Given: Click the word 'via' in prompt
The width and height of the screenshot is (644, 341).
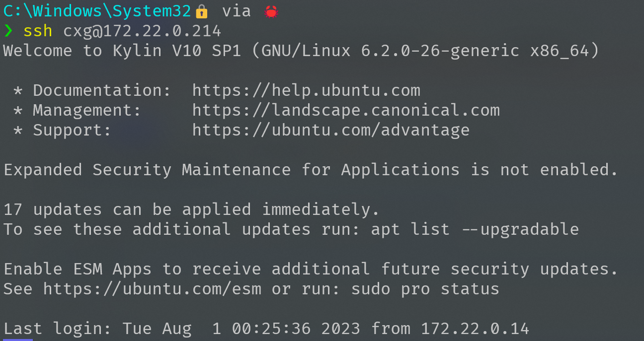Looking at the screenshot, I should 237,11.
